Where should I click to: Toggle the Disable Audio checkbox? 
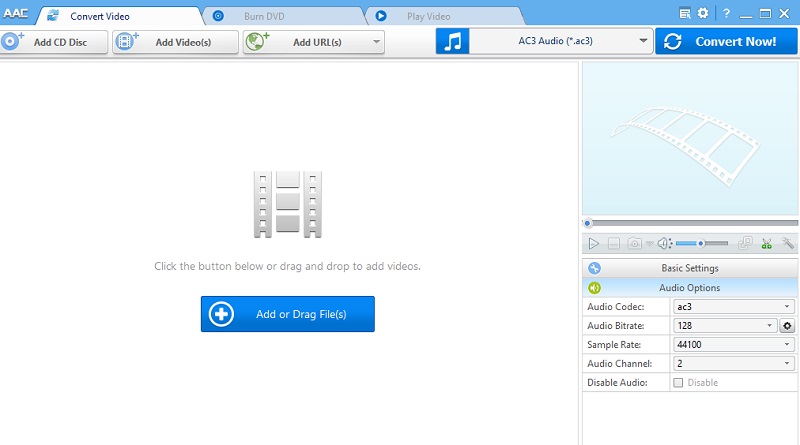point(678,382)
